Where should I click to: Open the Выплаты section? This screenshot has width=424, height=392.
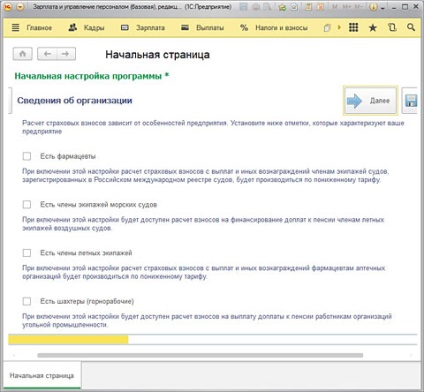210,28
